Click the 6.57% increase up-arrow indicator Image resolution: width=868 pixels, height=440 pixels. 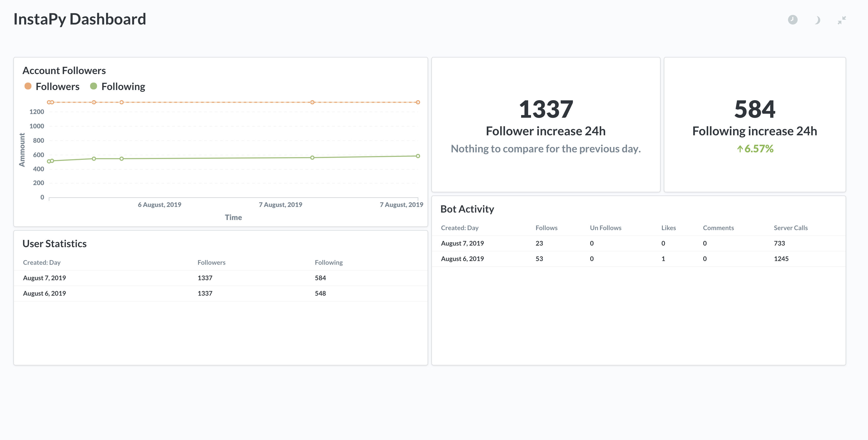coord(740,148)
